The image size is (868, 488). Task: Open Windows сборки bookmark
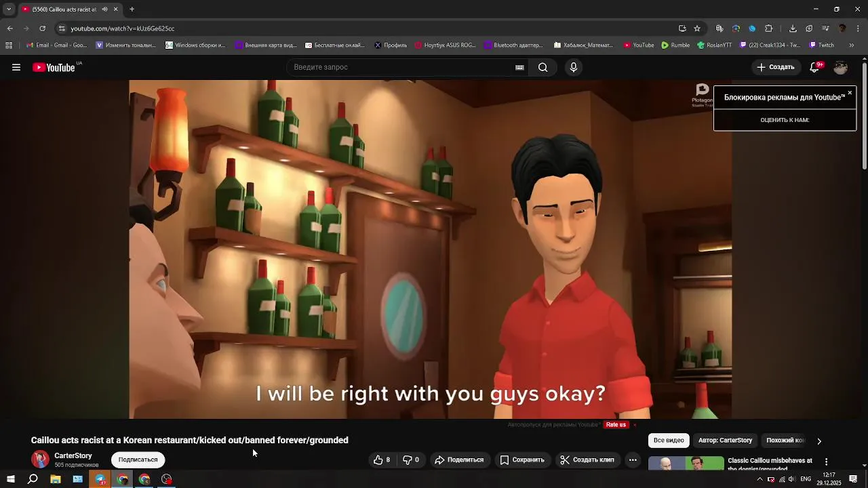pyautogui.click(x=195, y=45)
